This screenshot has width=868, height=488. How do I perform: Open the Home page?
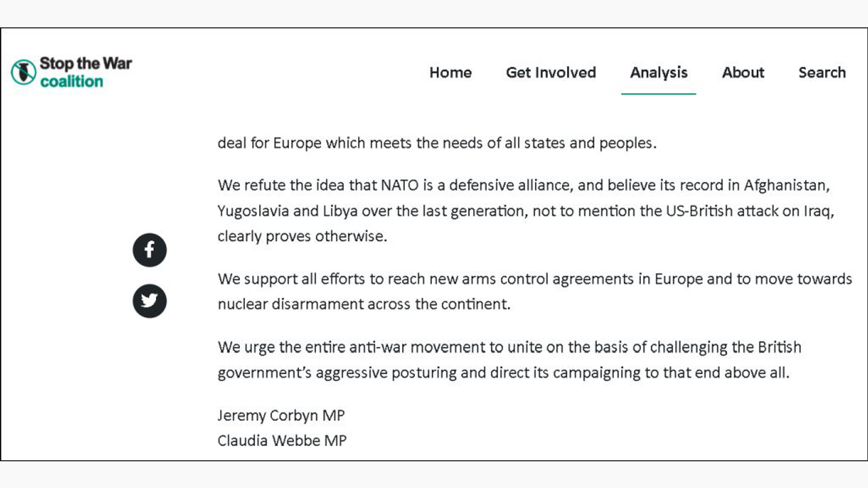[450, 73]
